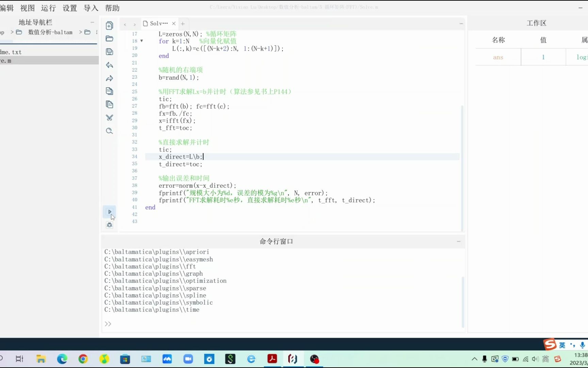Start debugging with the bug icon
The width and height of the screenshot is (588, 368).
point(110,225)
